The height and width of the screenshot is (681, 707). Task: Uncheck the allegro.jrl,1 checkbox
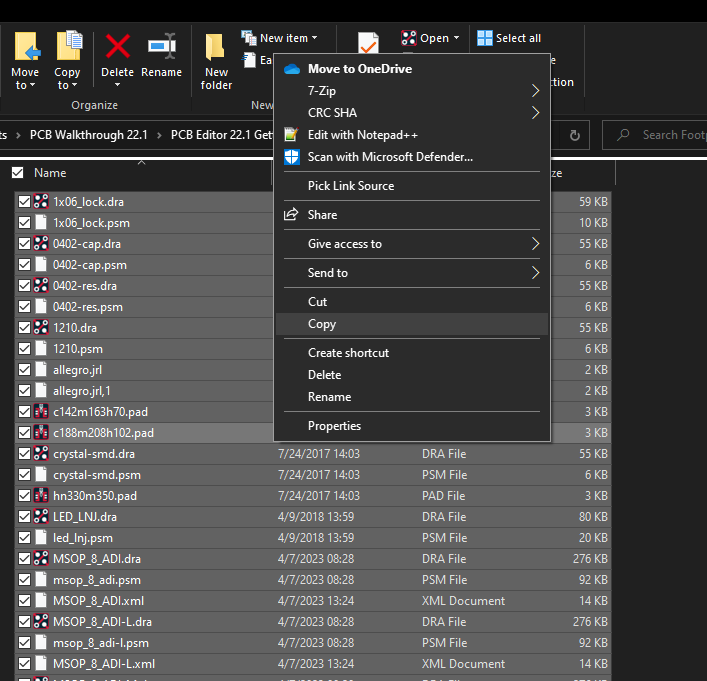coord(24,391)
